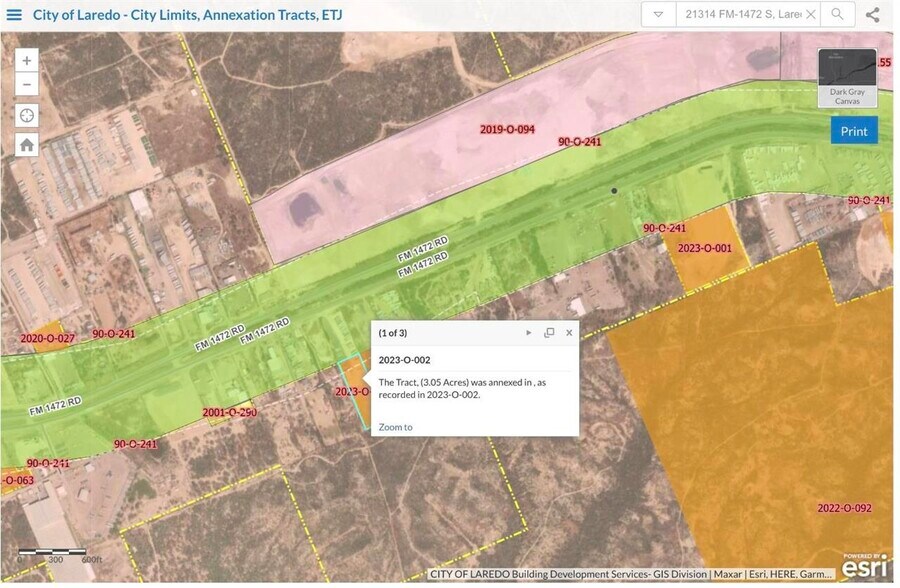Select the home default extent icon
This screenshot has width=900, height=588.
(x=26, y=145)
